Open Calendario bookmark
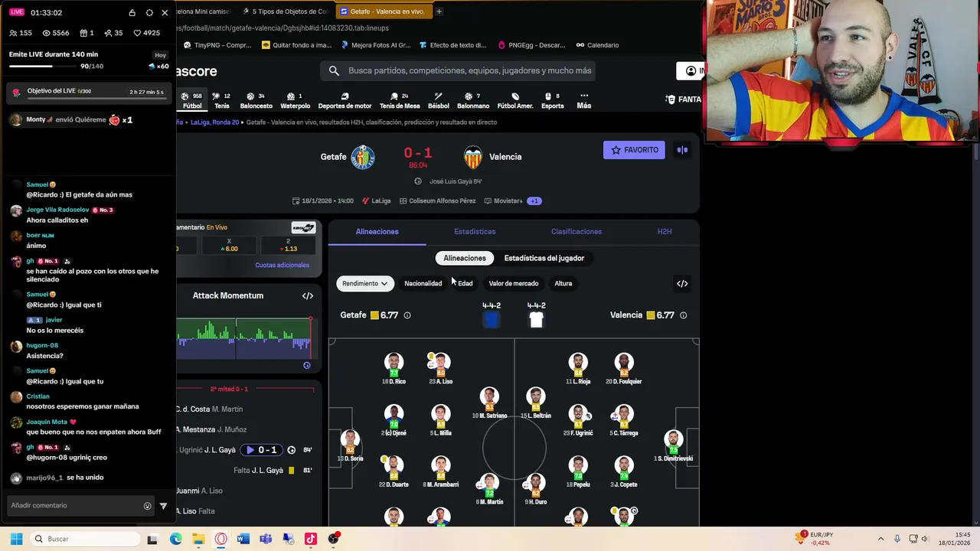This screenshot has height=551, width=980. [597, 45]
